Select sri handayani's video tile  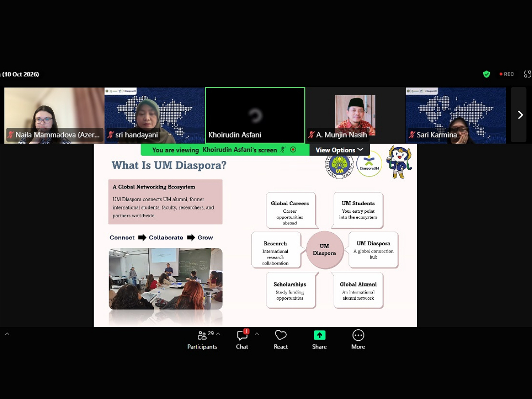coord(155,115)
